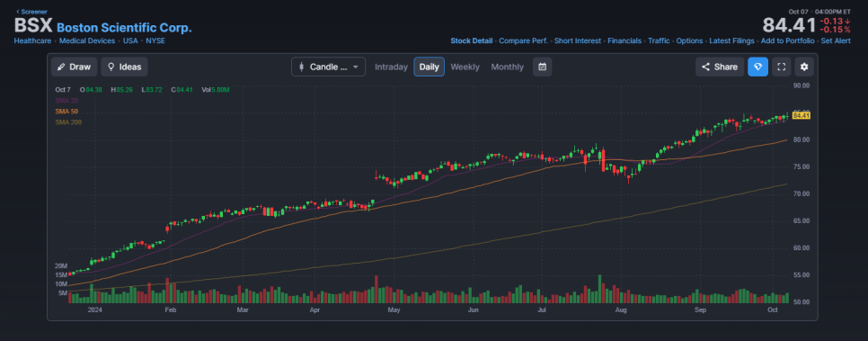Image resolution: width=868 pixels, height=341 pixels.
Task: Open the Short Interest link
Action: click(578, 41)
